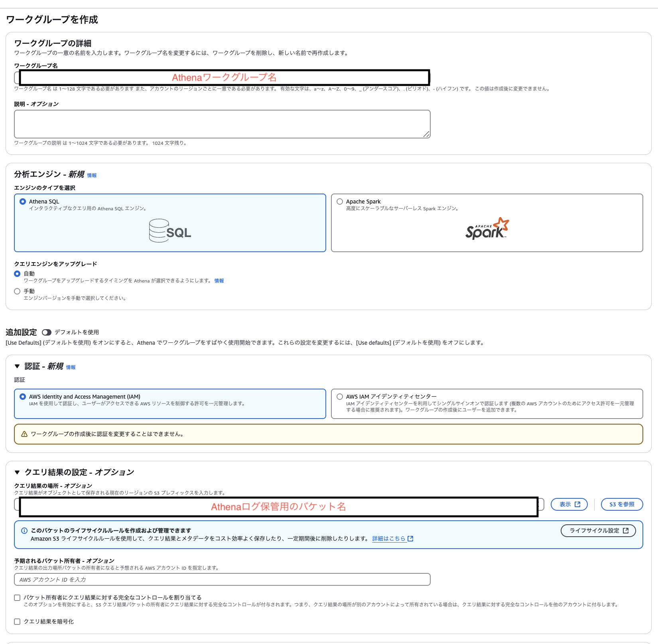Click the external link icon on the 表示 button
Screen dimensions: 658x644
577,504
